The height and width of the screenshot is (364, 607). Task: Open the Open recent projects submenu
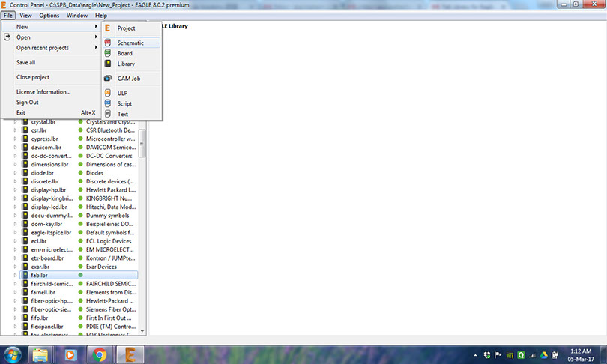pos(51,48)
